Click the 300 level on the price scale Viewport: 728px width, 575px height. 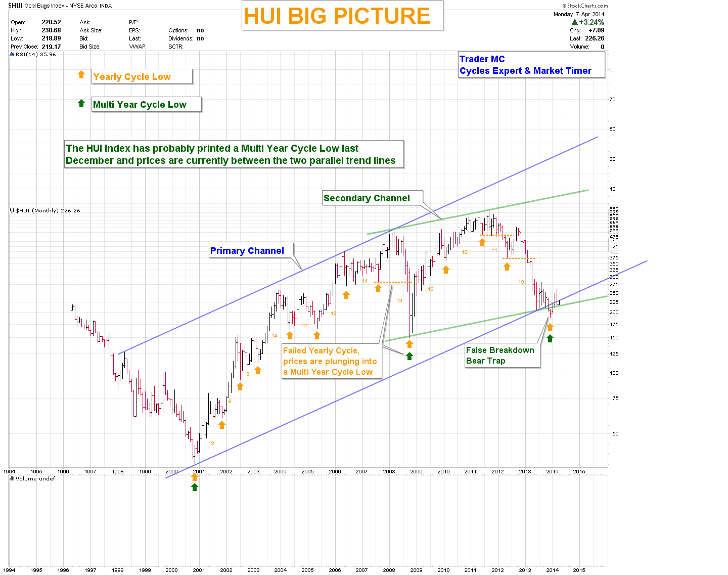coord(614,277)
